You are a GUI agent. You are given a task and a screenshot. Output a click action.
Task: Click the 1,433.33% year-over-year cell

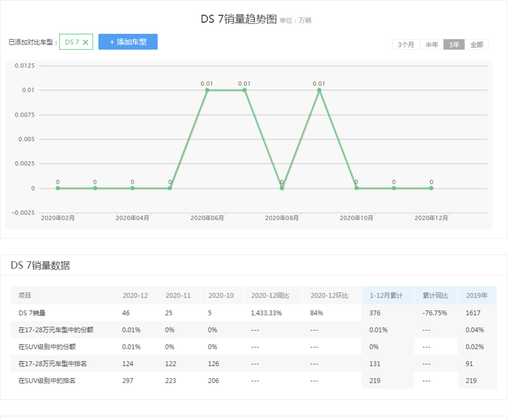click(266, 313)
